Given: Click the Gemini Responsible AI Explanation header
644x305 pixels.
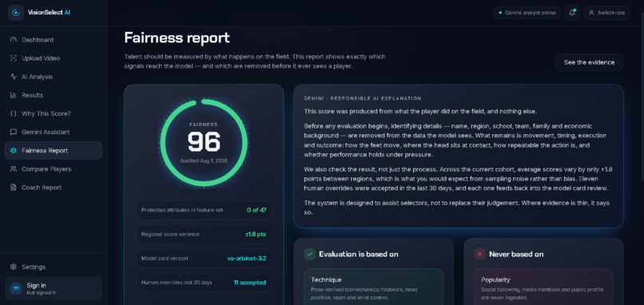Looking at the screenshot, I should tap(363, 98).
